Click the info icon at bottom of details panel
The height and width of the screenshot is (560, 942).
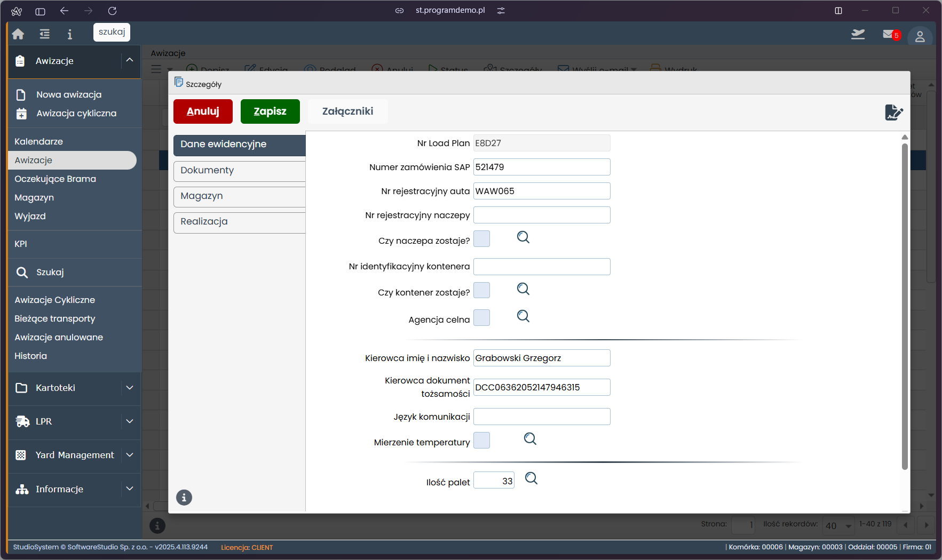[x=184, y=497]
